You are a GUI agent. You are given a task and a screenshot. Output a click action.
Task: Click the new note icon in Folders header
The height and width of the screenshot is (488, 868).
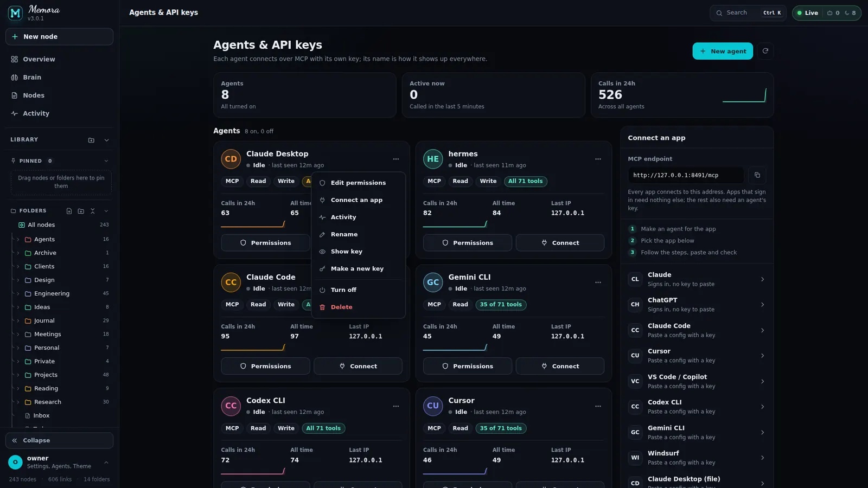pos(69,211)
